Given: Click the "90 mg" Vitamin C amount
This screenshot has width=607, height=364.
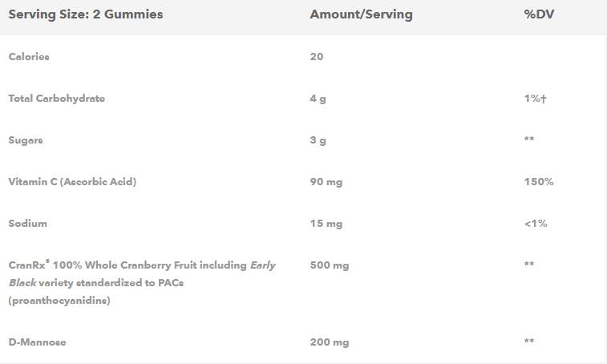Looking at the screenshot, I should pos(326,182).
